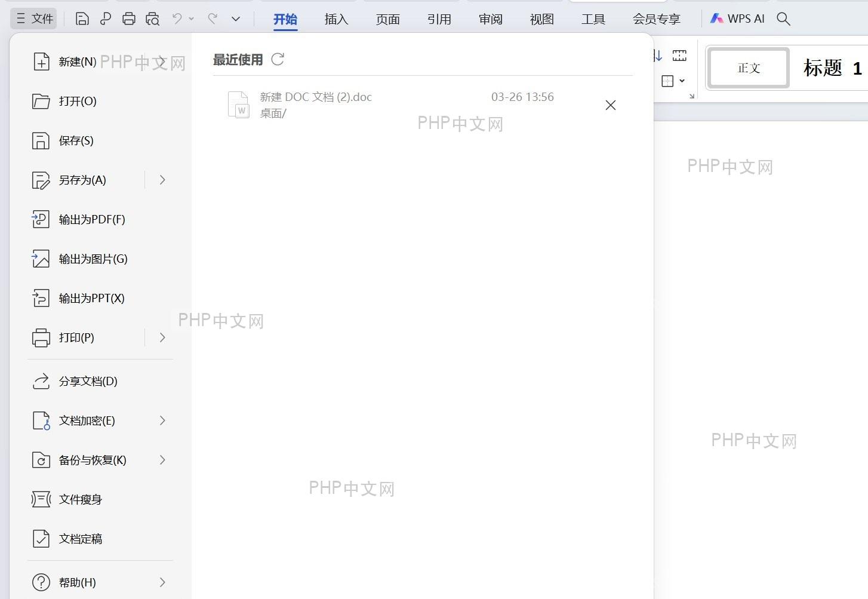This screenshot has height=599, width=868.
Task: Remove 新建 DOC 文档 (2).doc from recent list
Action: point(610,105)
